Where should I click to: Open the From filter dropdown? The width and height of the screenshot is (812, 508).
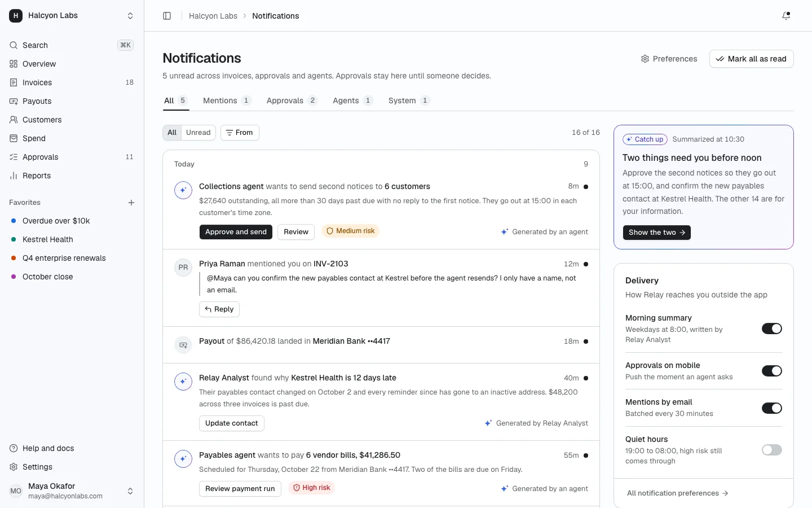click(240, 133)
